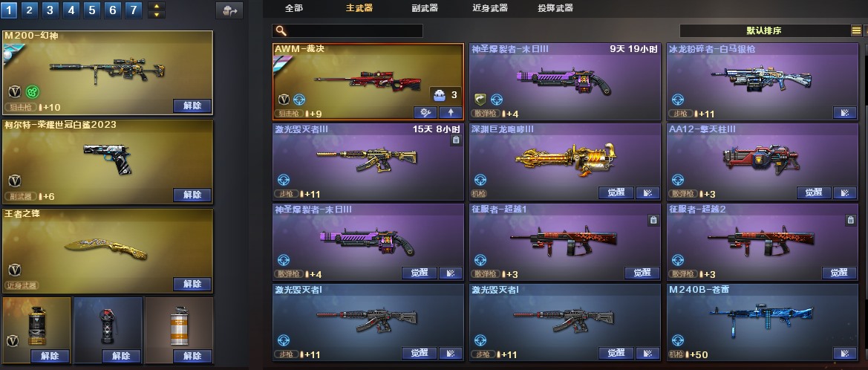Open the 副武器 tab
The height and width of the screenshot is (370, 868).
425,7
